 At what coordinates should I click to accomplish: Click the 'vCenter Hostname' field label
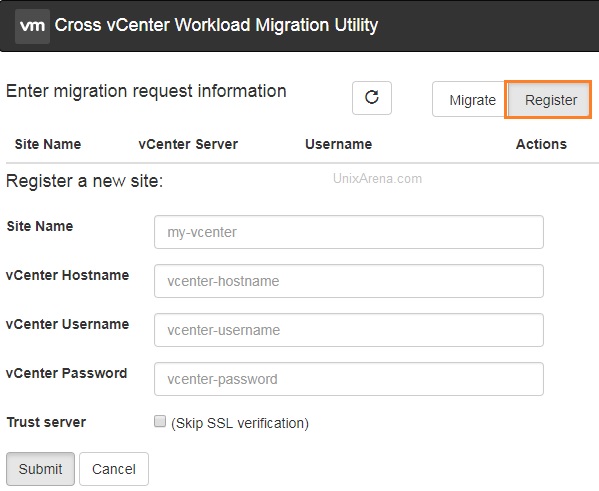(x=68, y=275)
